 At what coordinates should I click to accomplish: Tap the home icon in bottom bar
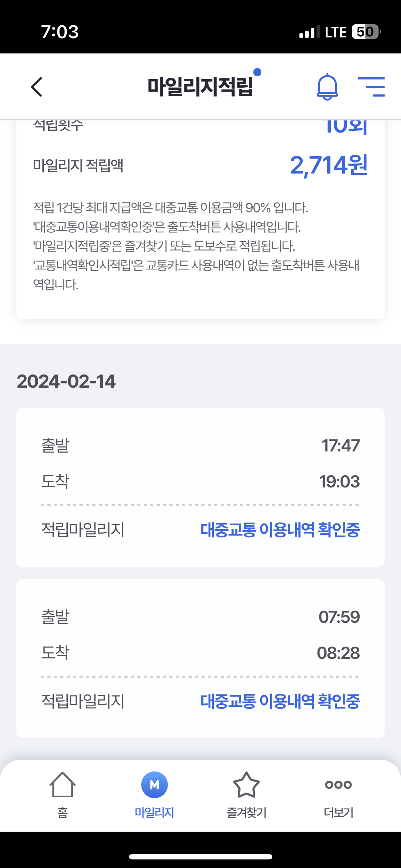[x=62, y=784]
